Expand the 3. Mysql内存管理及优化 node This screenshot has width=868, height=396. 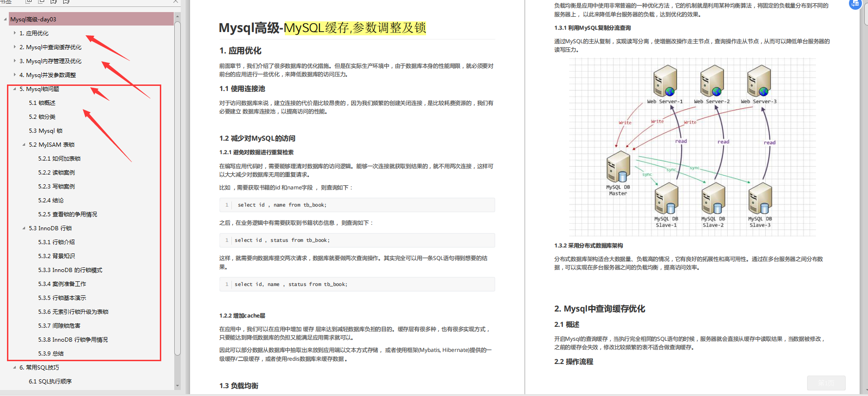(14, 61)
